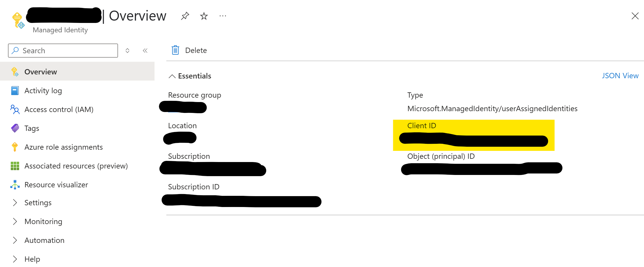
Task: Click the Resource group label
Action: point(195,95)
